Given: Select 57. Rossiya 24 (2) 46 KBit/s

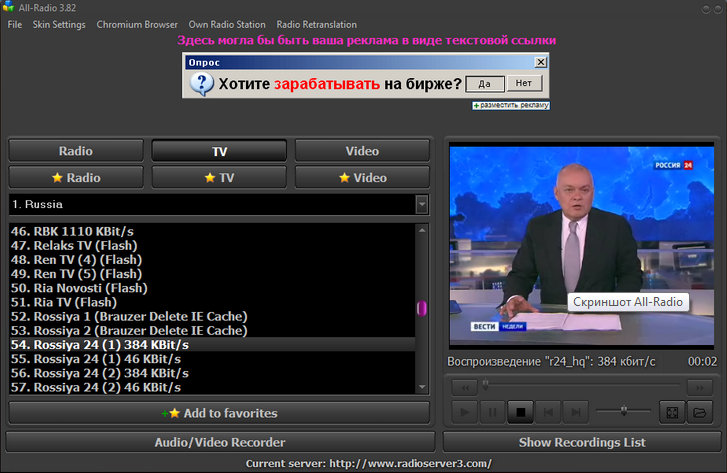Looking at the screenshot, I should (x=212, y=387).
